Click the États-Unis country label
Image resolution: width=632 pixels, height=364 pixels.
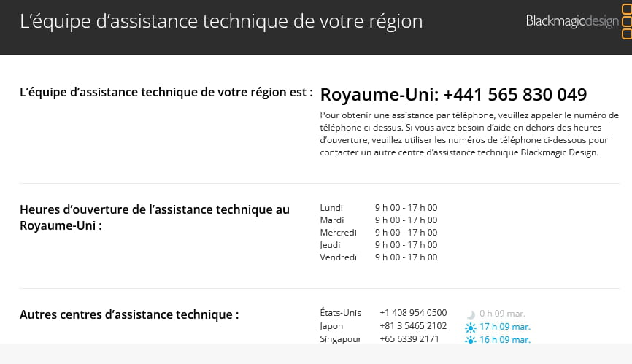tap(341, 313)
